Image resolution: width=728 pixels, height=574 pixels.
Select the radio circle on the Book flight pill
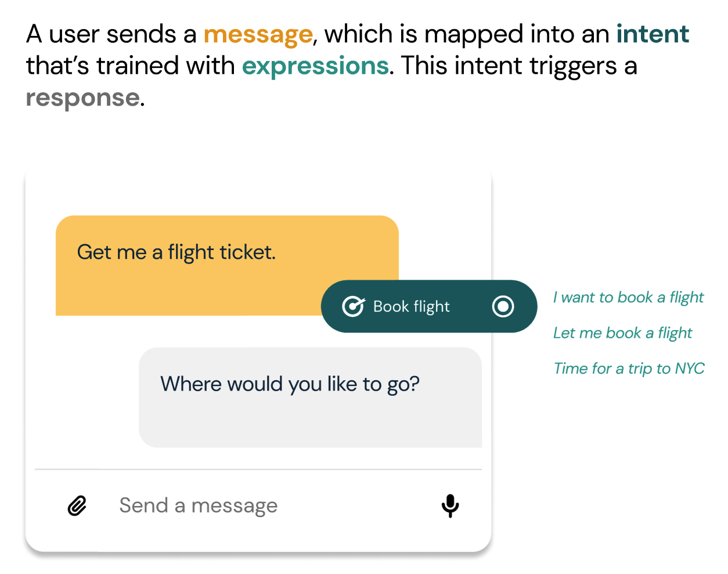coord(503,306)
